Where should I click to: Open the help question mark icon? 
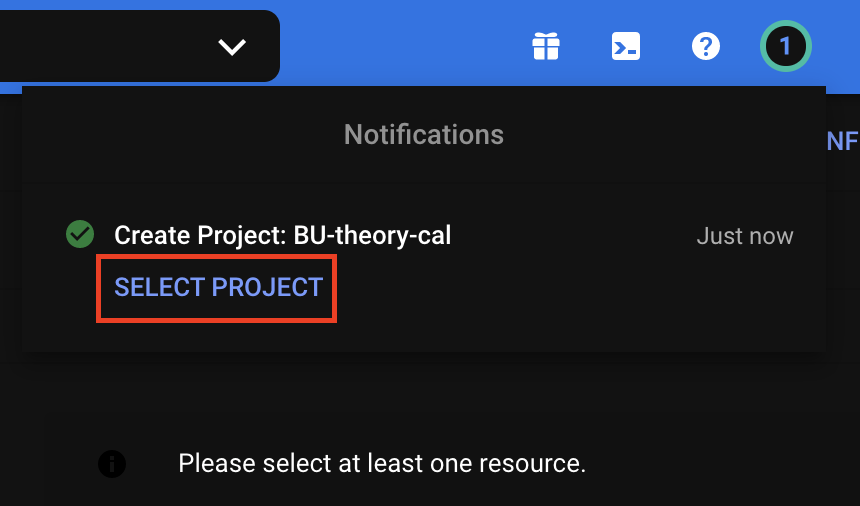(x=706, y=46)
